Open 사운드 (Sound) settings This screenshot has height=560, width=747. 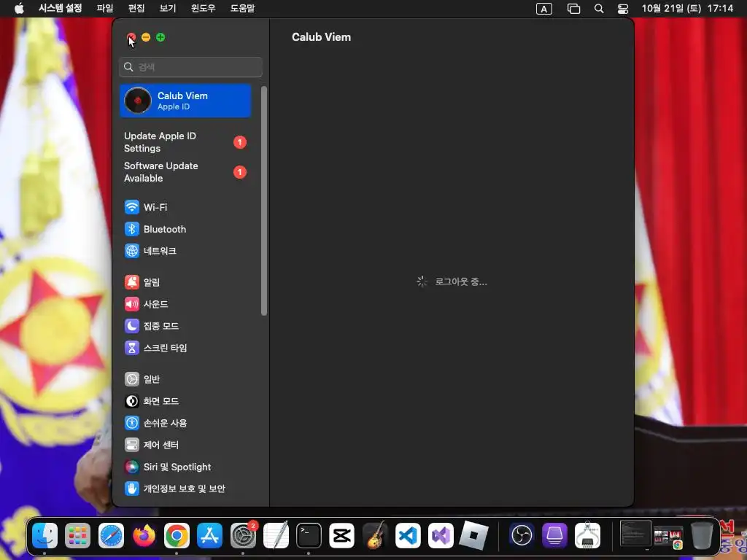[185, 304]
